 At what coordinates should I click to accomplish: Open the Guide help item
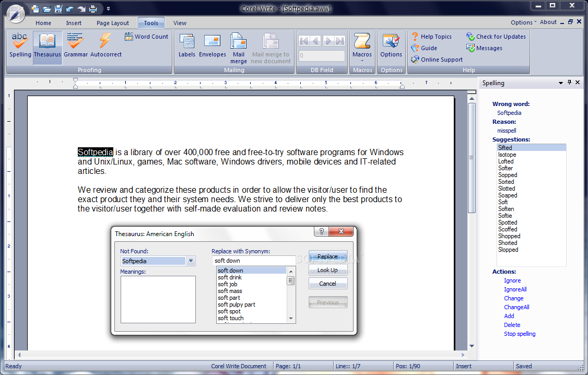tap(424, 48)
